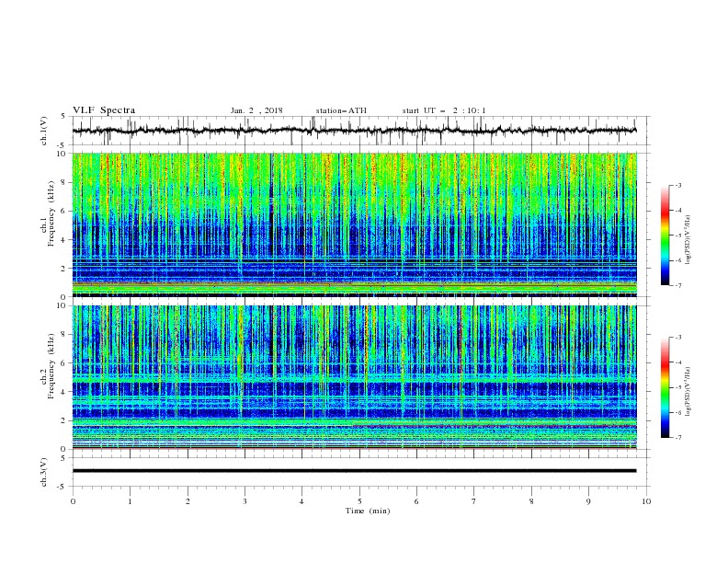Viewport: 728px width, 563px height.
Task: Click inside the ch.1 spectrogram panel
Action: point(354,224)
